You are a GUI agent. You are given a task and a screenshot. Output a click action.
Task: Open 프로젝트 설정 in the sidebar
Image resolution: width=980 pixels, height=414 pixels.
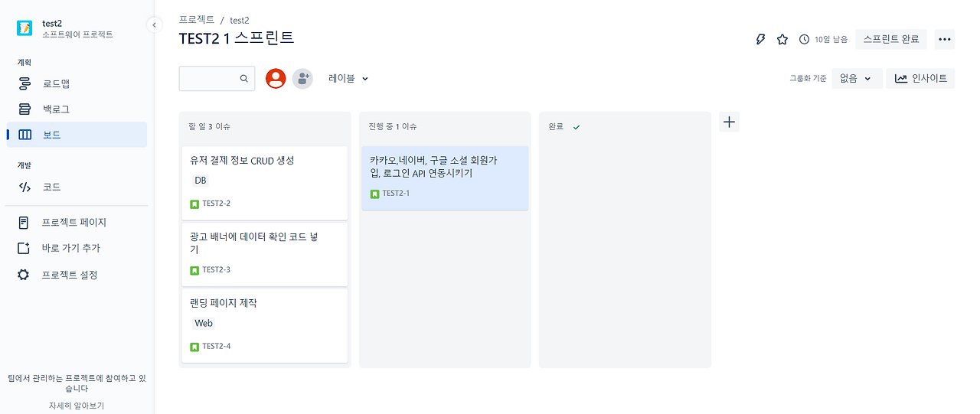70,275
